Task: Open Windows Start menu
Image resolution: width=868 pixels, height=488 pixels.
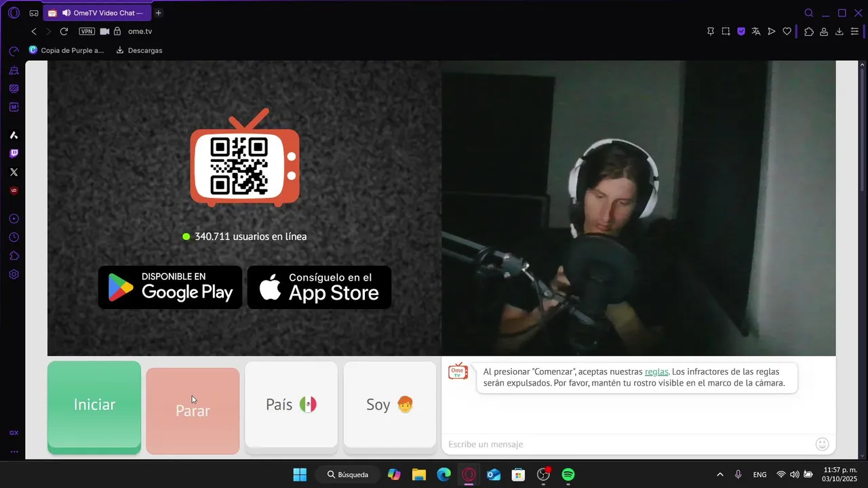Action: click(x=300, y=474)
